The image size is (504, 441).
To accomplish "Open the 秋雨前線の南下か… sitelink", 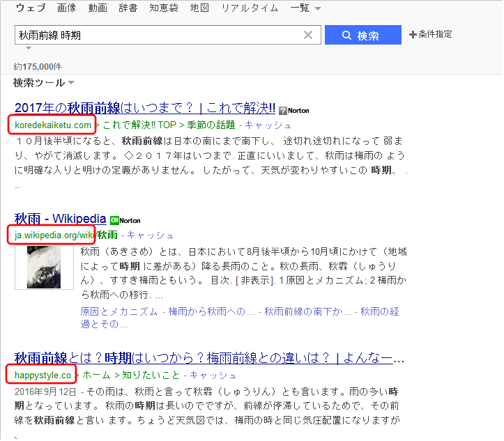I will pos(307,311).
